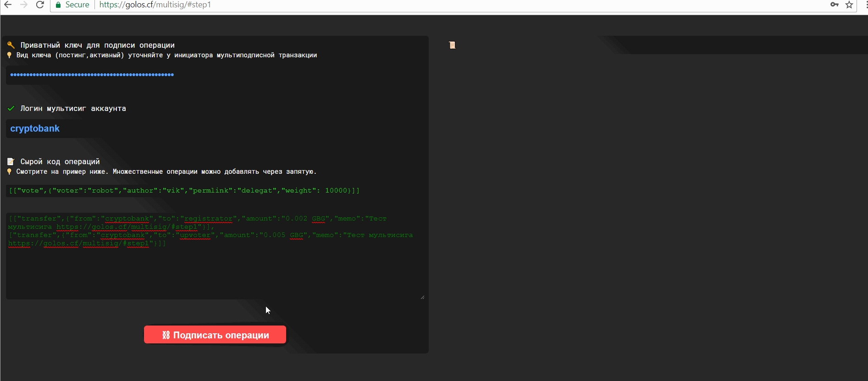Click the browser forward arrow
The width and height of the screenshot is (868, 381).
24,5
